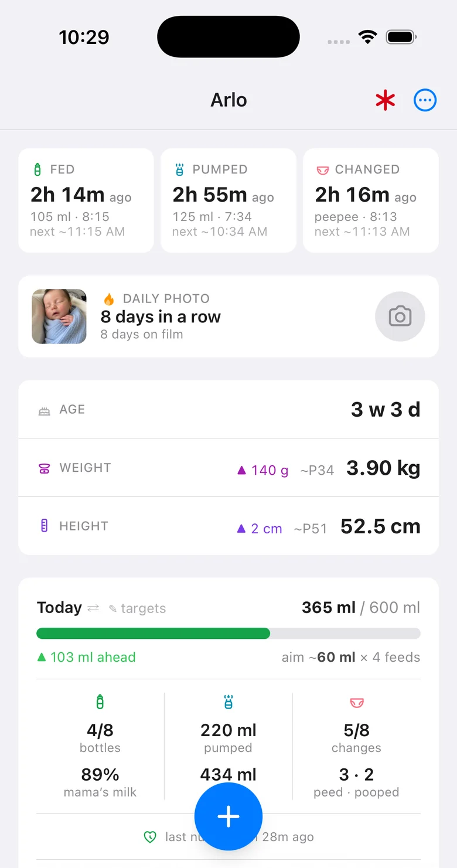
Task: Tap the weight scale icon
Action: tap(44, 468)
